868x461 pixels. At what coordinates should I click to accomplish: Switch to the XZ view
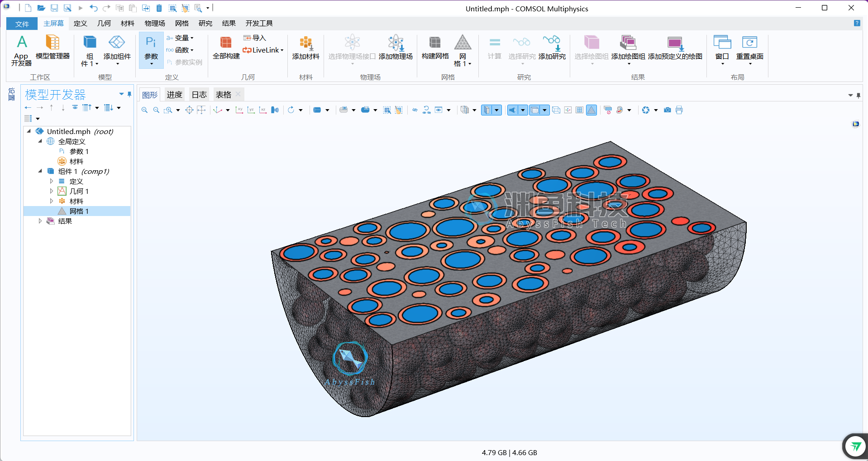(x=263, y=110)
